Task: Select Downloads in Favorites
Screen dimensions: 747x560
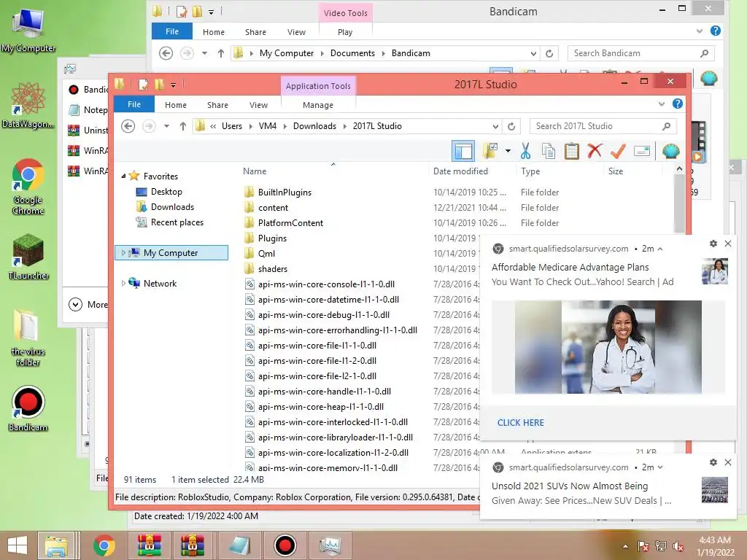Action: pyautogui.click(x=172, y=206)
